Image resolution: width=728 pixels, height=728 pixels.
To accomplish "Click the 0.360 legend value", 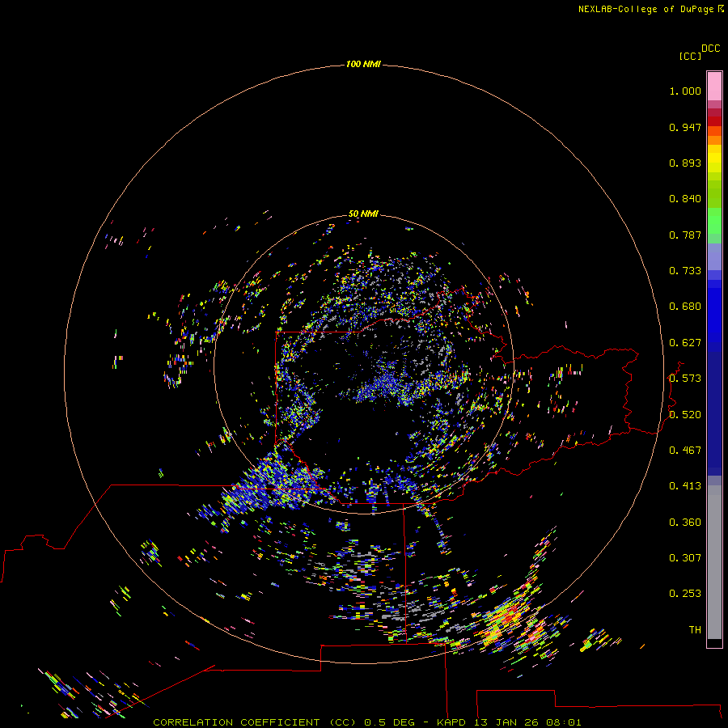I will click(685, 523).
